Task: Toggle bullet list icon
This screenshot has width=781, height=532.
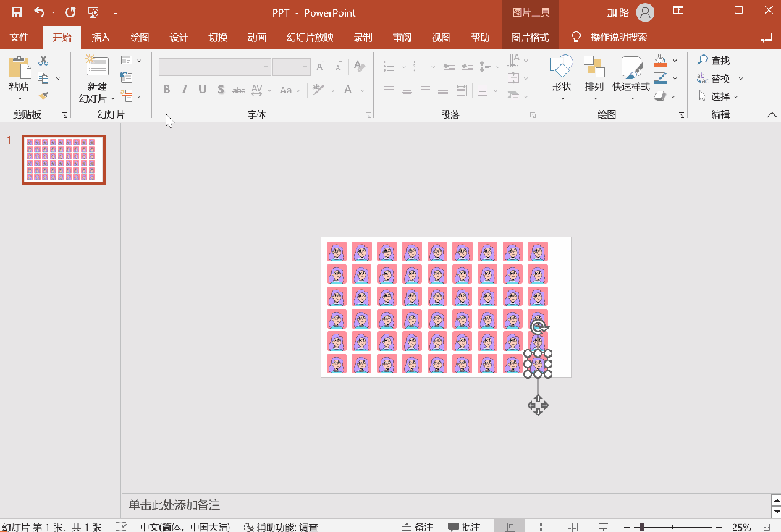Action: (x=389, y=67)
